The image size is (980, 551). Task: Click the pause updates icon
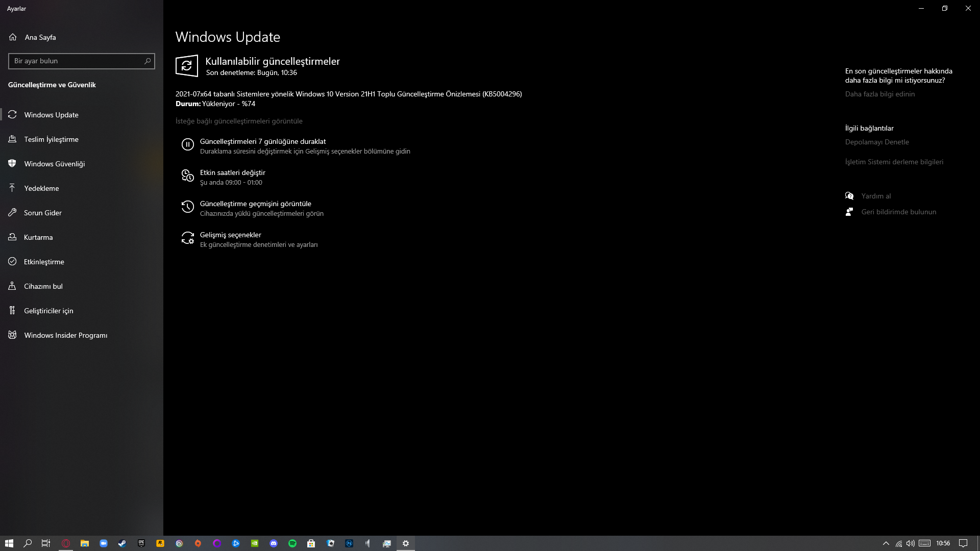(187, 145)
